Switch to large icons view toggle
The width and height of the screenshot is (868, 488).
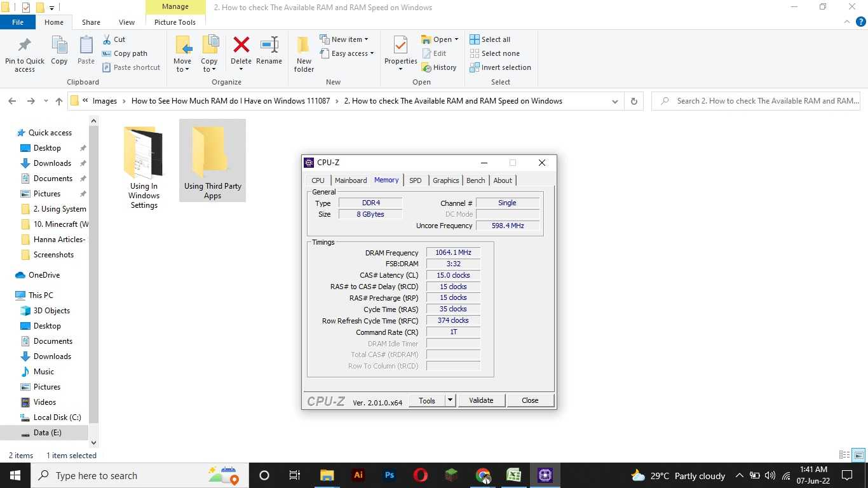click(858, 455)
